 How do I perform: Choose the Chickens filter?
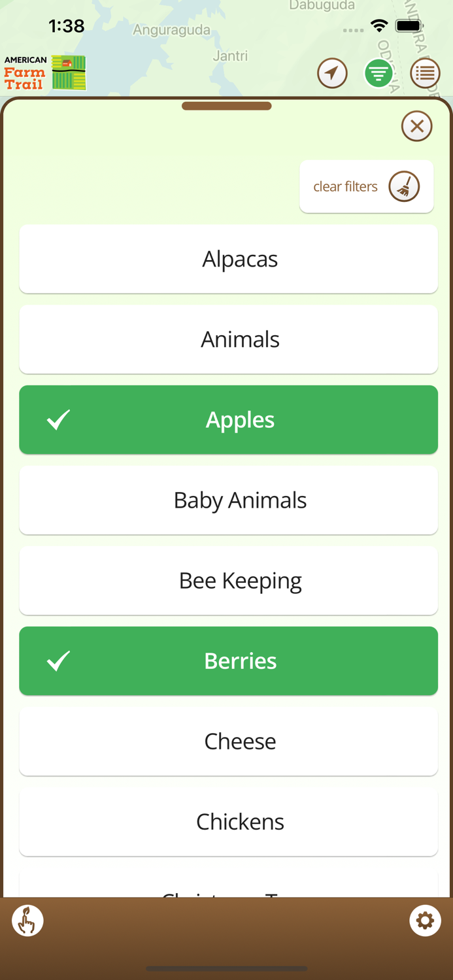coord(228,821)
